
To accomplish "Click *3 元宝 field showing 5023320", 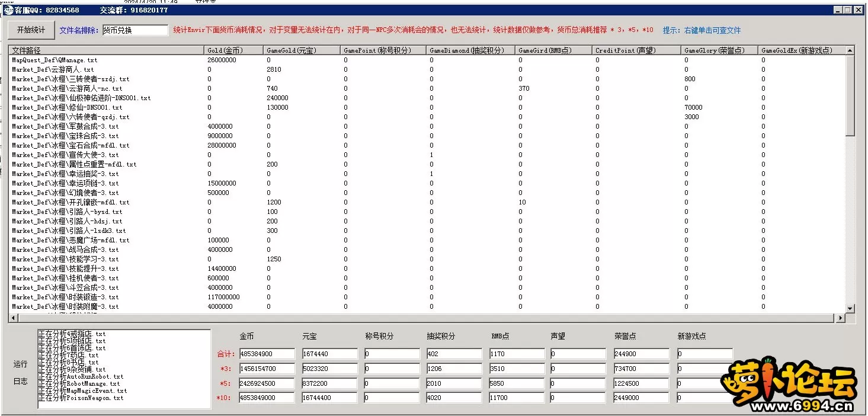I will [330, 369].
